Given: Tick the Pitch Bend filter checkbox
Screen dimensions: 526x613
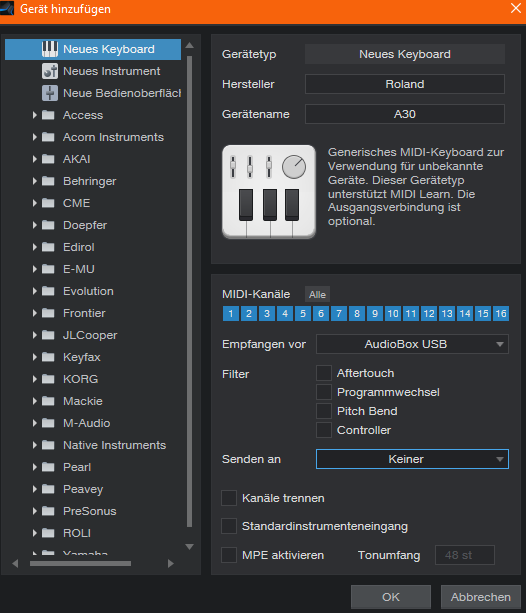Looking at the screenshot, I should point(324,411).
